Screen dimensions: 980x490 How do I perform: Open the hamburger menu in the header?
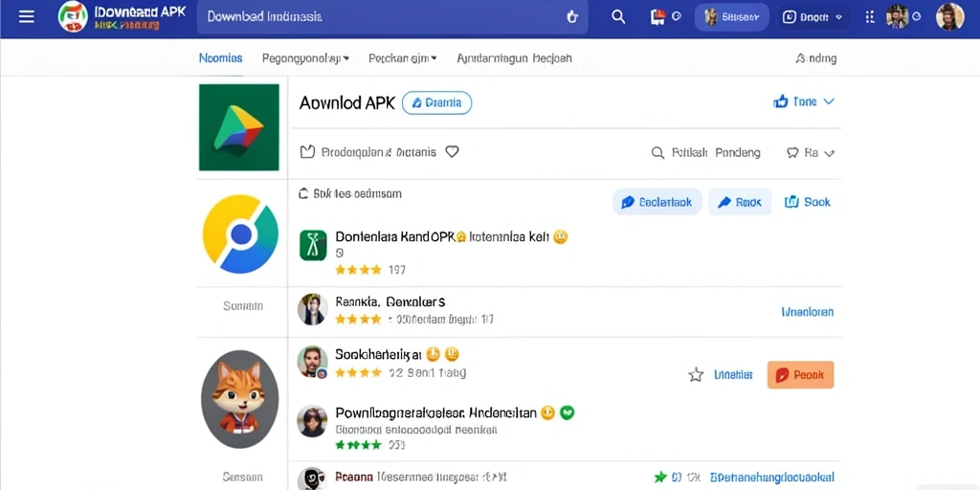26,17
